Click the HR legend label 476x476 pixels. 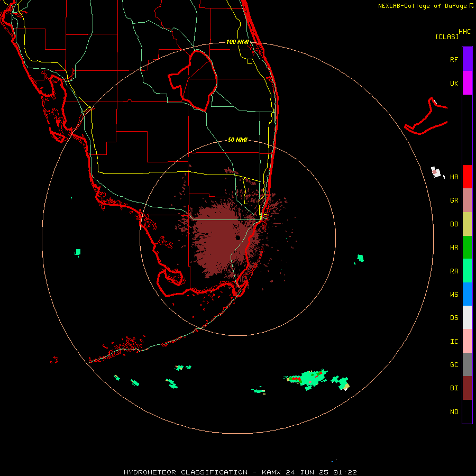[454, 248]
